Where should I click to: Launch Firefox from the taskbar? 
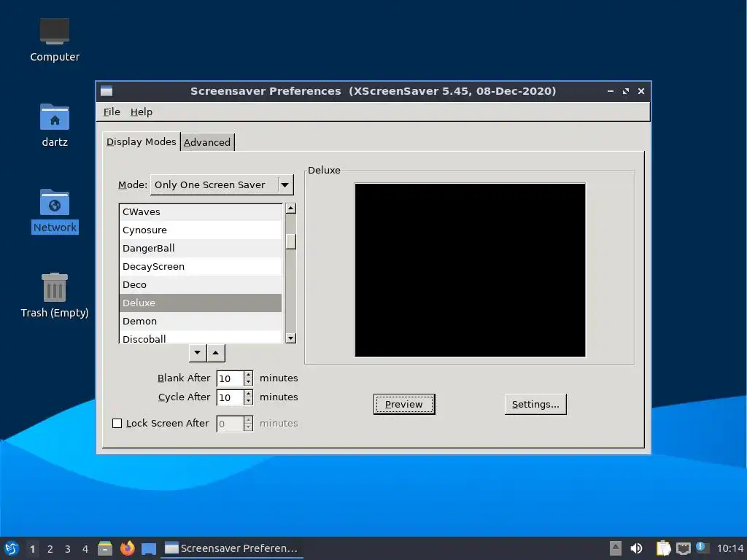coord(127,548)
